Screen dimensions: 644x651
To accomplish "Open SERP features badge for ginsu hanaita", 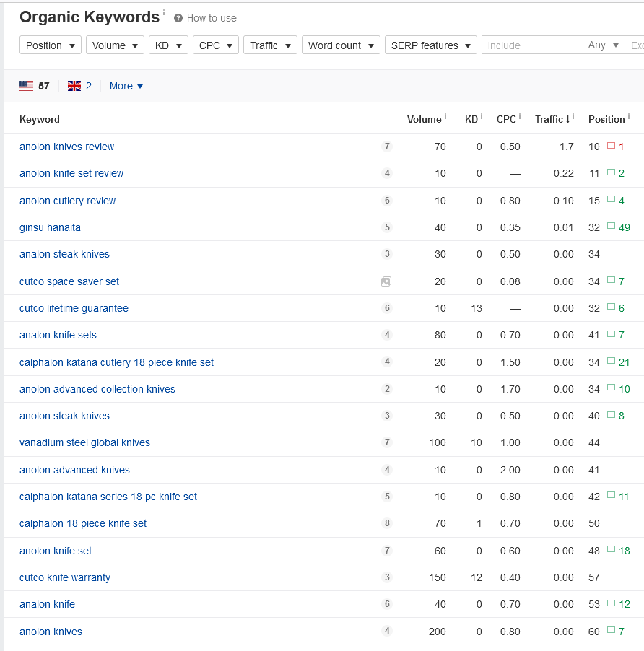I will pyautogui.click(x=387, y=227).
